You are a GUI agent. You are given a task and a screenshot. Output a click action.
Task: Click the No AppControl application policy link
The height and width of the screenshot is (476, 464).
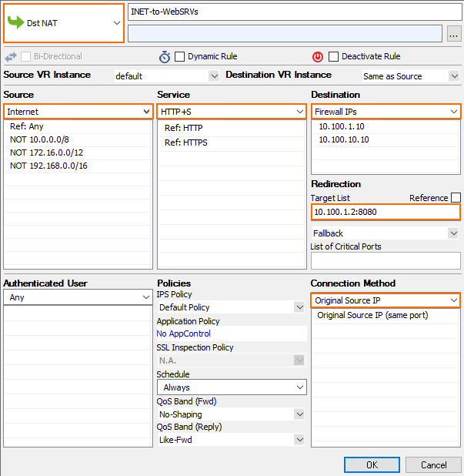pos(183,334)
